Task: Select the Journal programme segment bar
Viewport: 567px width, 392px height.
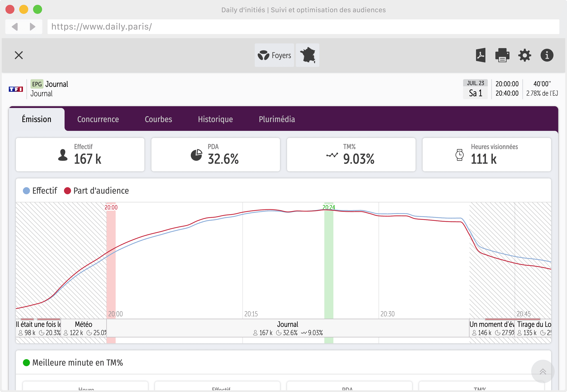Action: coord(288,328)
